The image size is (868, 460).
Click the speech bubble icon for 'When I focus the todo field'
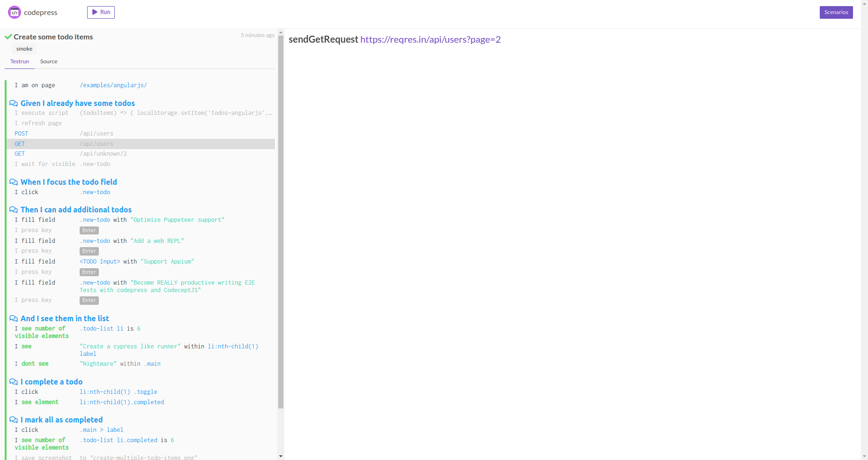(14, 182)
